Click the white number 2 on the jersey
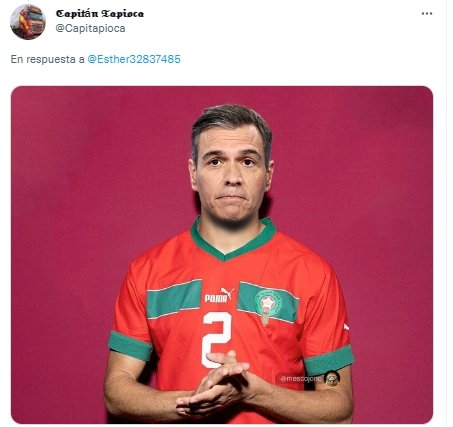 pyautogui.click(x=217, y=339)
